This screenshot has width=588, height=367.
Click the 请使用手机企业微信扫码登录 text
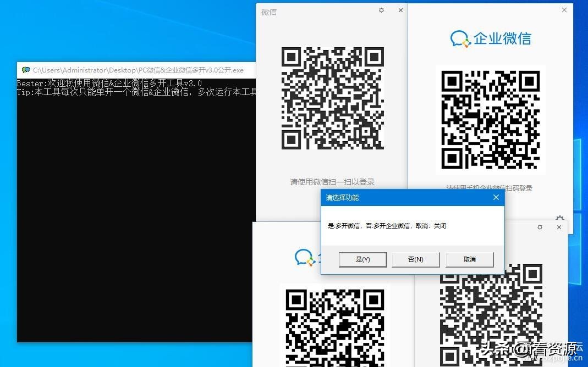[490, 188]
